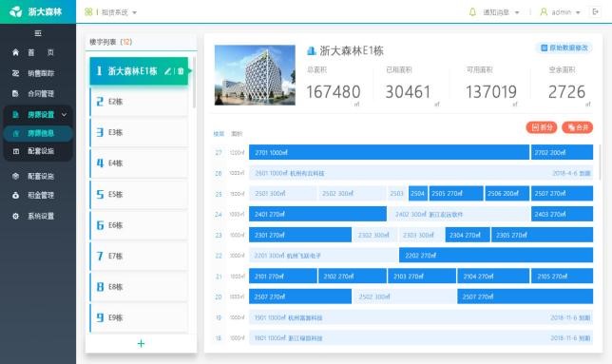612x364 pixels.
Task: Select building 4 E4栋 in the list
Action: (139, 163)
